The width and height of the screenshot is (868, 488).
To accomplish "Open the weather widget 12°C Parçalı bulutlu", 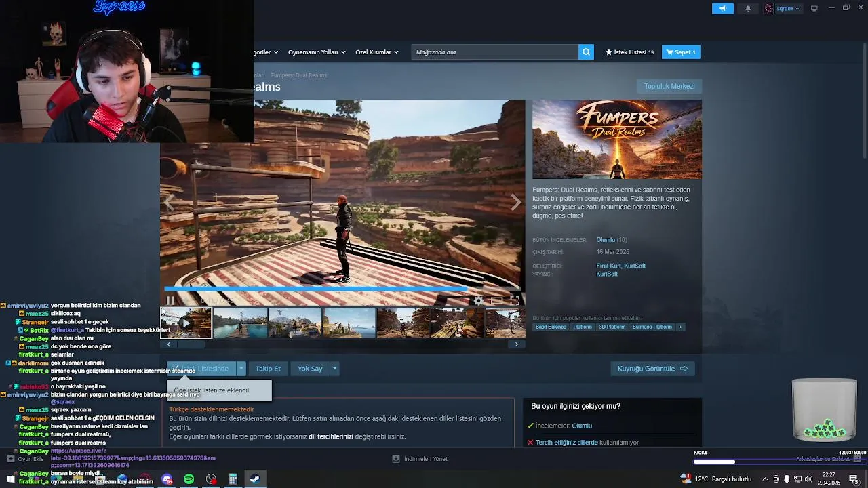I will click(717, 479).
